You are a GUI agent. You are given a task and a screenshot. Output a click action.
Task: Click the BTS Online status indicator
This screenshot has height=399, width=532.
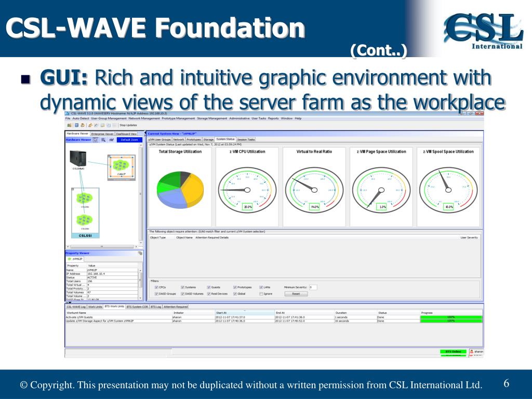tap(453, 352)
